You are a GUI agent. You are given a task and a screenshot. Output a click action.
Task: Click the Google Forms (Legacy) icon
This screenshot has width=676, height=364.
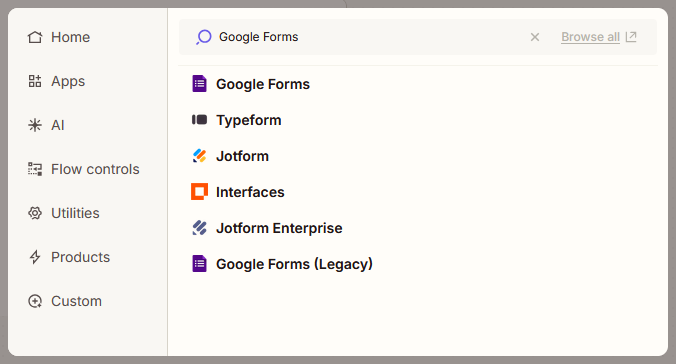point(199,264)
